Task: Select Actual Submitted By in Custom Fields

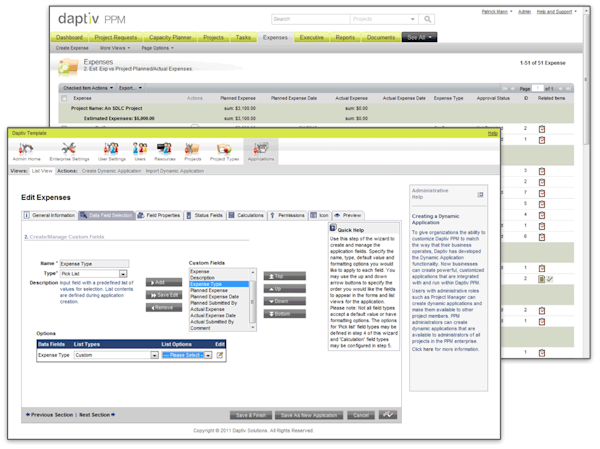Action: [212, 322]
